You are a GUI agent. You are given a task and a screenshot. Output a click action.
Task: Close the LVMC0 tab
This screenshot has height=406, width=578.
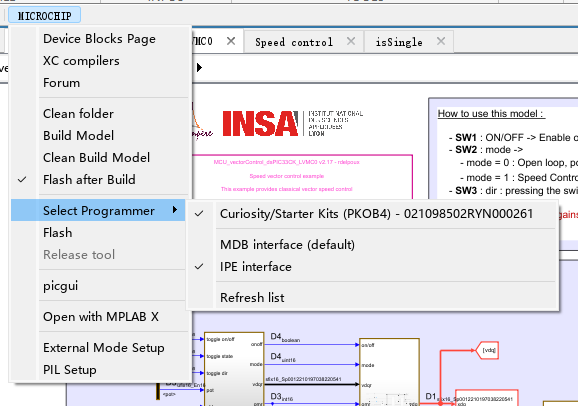[231, 41]
